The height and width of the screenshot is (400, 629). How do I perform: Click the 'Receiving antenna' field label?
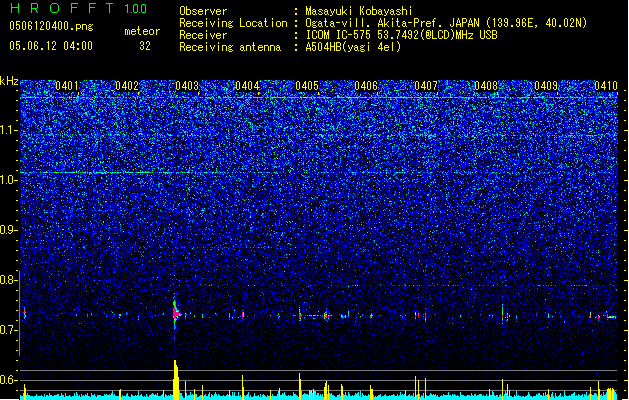pyautogui.click(x=230, y=47)
